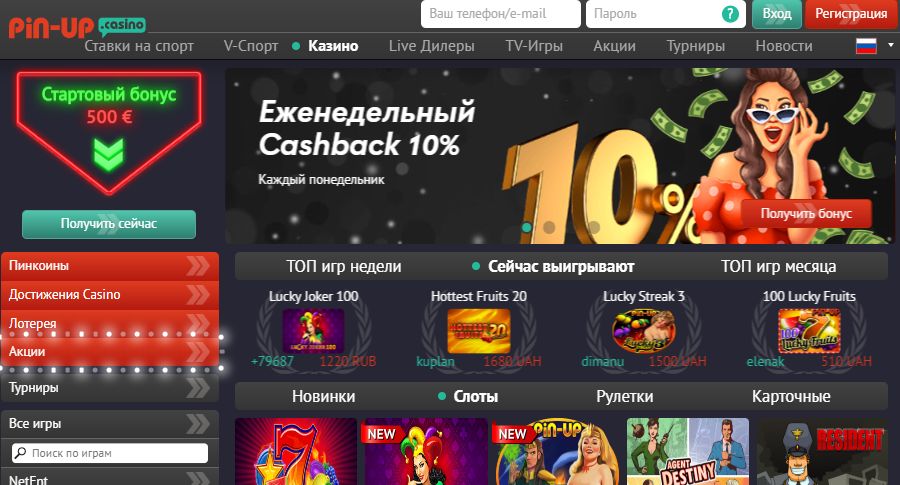This screenshot has width=900, height=485.
Task: Open the Lucky Joker 100 game icon
Action: click(313, 331)
